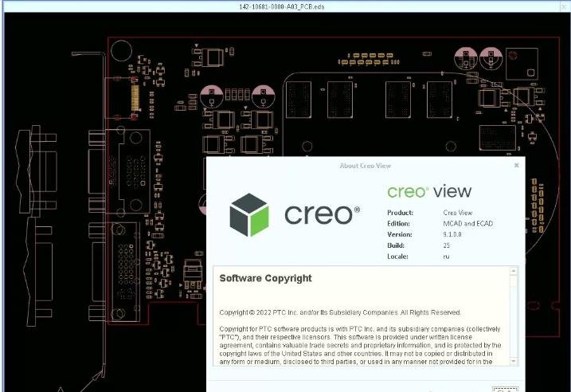Click the 'Build:' label
This screenshot has width=571, height=392.
[x=396, y=245]
